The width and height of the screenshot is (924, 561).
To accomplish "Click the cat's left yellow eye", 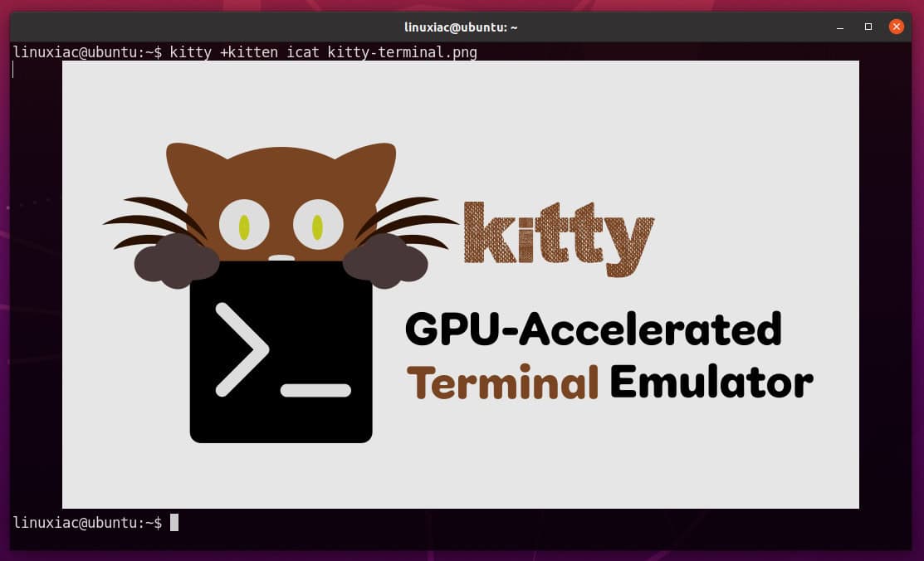I will point(243,222).
